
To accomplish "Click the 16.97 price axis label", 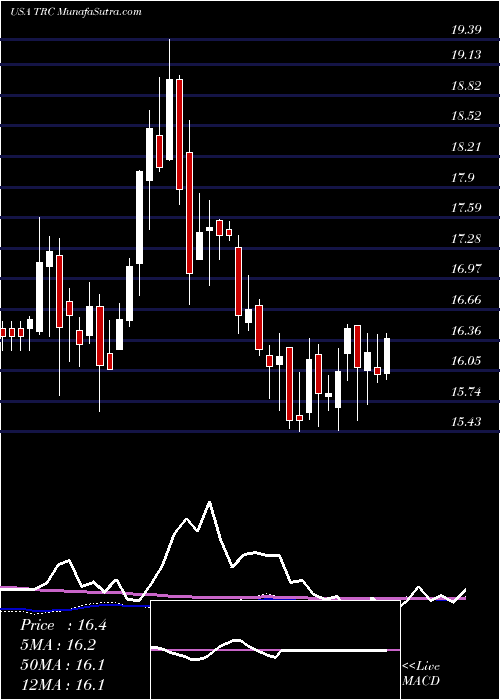I will coord(466,269).
